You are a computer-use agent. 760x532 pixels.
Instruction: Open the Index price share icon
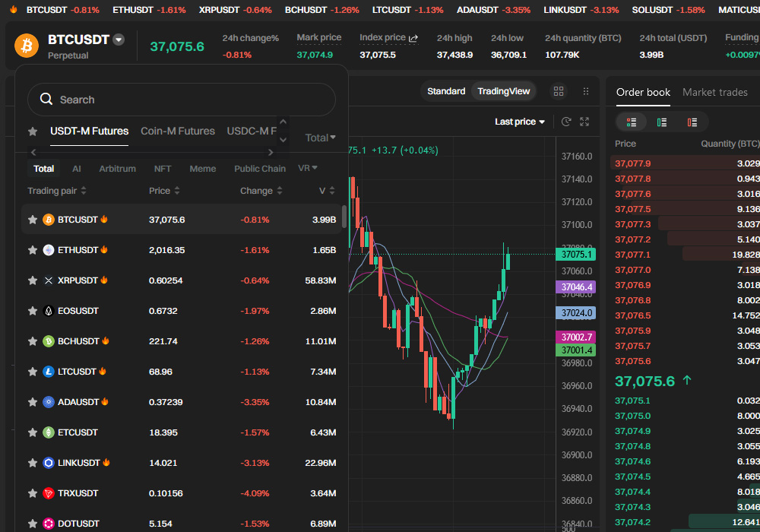click(413, 38)
